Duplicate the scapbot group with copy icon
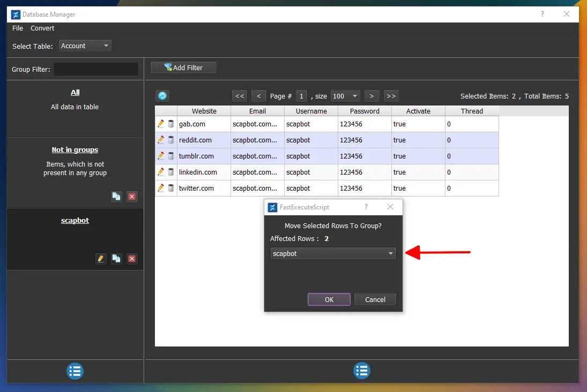The width and height of the screenshot is (587, 392). (116, 259)
